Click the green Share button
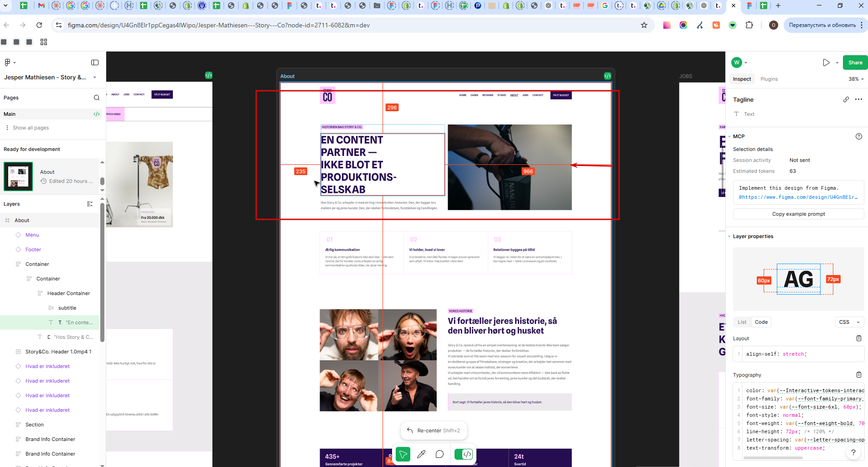868x467 pixels. click(x=855, y=62)
